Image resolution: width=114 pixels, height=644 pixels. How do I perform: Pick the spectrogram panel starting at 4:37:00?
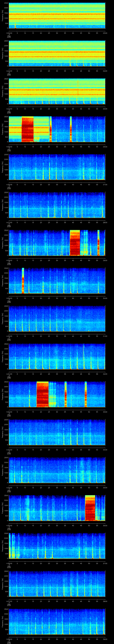[57, 584]
